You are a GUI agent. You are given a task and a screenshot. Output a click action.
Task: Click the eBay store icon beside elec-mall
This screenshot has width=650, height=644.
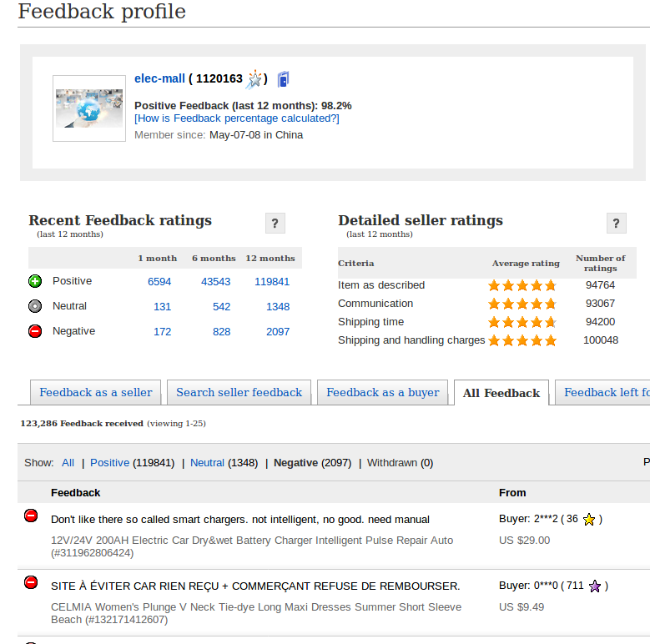(x=284, y=79)
